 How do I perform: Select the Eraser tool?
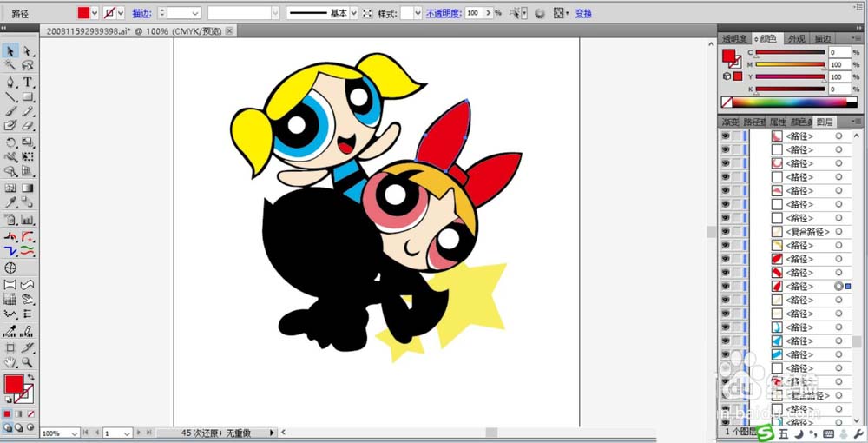[28, 126]
